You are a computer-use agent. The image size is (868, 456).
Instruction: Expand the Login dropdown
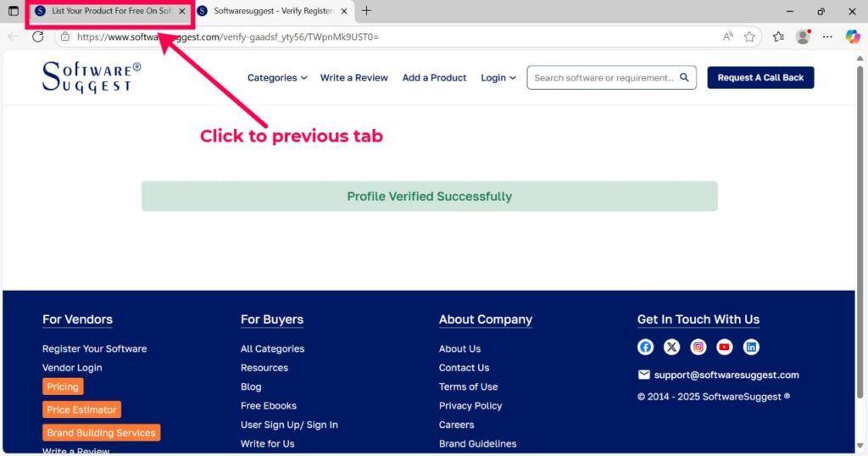(x=498, y=78)
